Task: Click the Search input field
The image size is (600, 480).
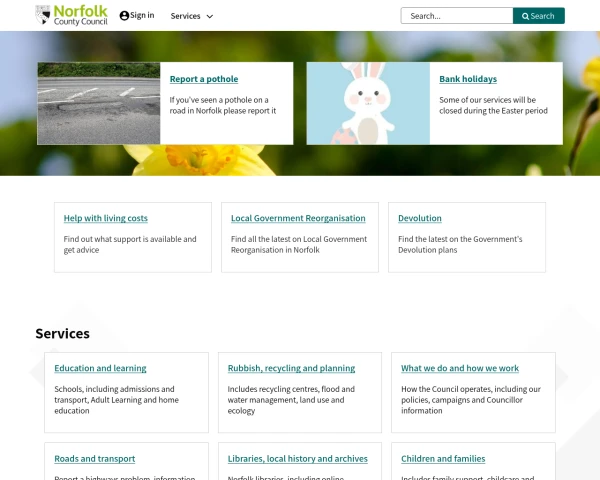Action: [457, 16]
